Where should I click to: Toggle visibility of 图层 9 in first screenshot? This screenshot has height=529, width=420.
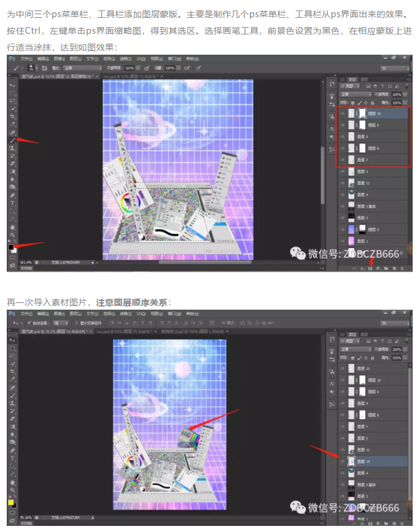coord(343,136)
